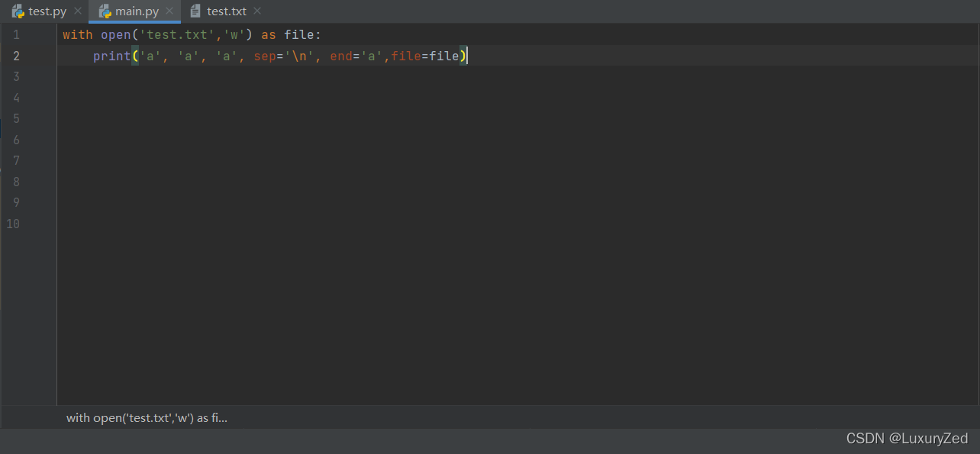Click line number 2 in the gutter
The image size is (980, 454).
click(x=16, y=56)
